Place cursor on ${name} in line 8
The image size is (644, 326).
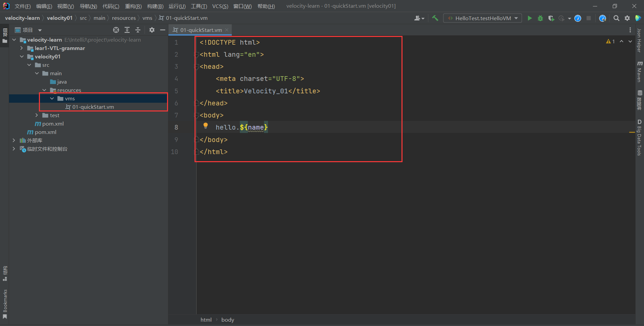point(254,127)
